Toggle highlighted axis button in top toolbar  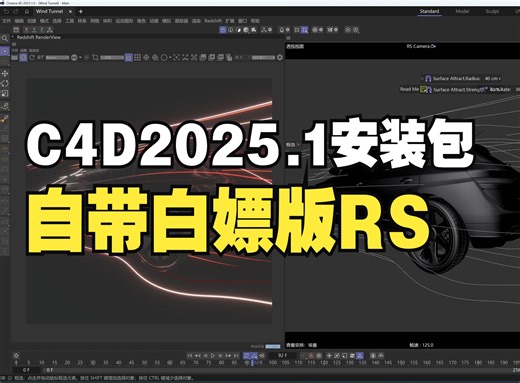(x=223, y=30)
